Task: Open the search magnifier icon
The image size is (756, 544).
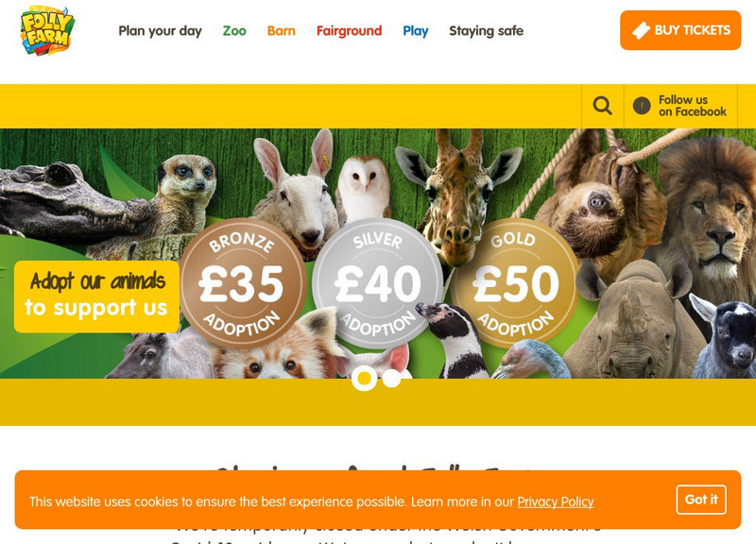Action: tap(602, 106)
